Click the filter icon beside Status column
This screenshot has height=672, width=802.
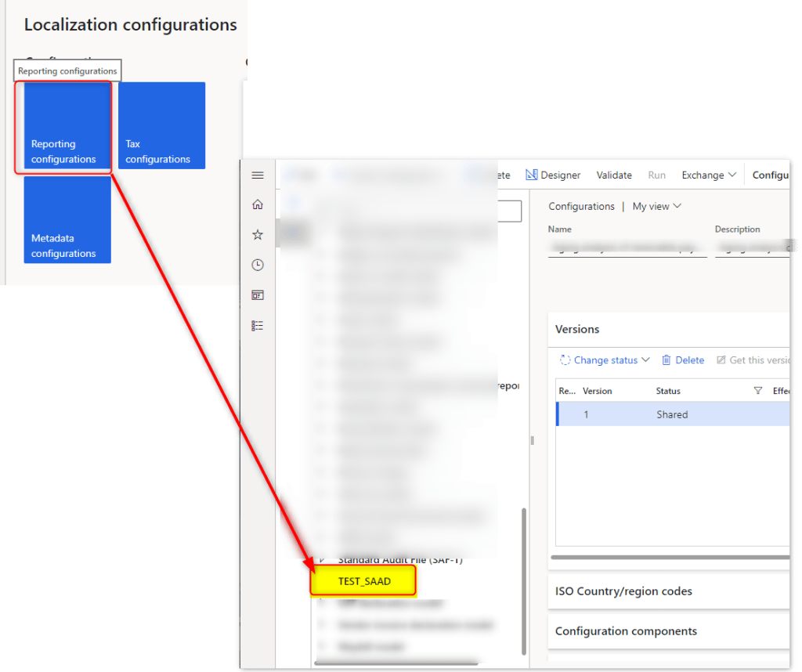coord(757,391)
